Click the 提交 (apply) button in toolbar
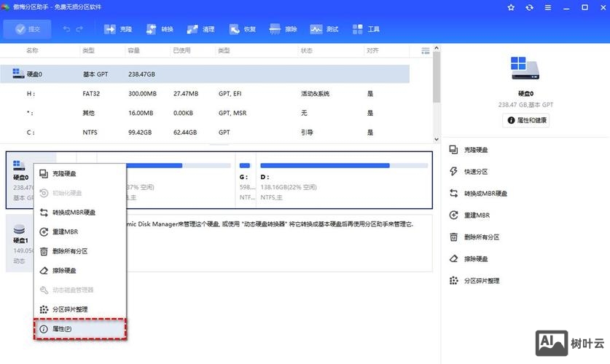The width and height of the screenshot is (610, 364). pos(27,29)
